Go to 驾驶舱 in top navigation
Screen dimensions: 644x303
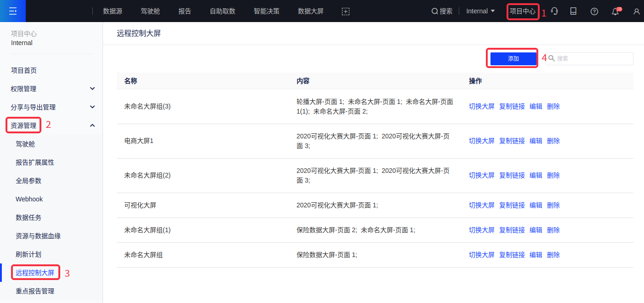click(x=150, y=11)
